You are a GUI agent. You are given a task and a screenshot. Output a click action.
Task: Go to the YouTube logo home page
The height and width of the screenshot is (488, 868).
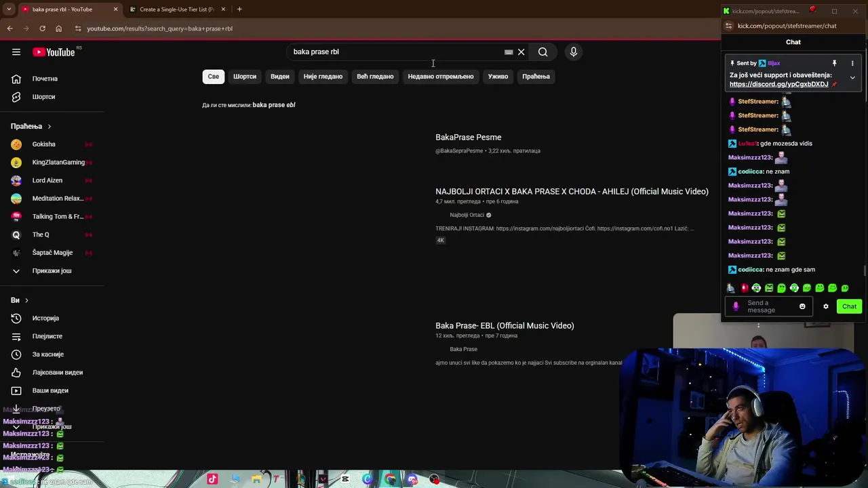click(x=54, y=52)
